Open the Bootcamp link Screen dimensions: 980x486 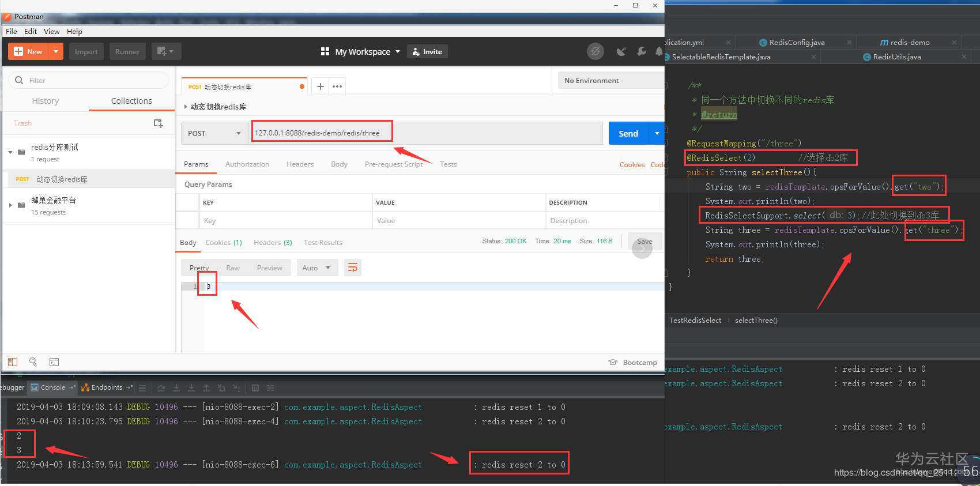click(x=632, y=363)
